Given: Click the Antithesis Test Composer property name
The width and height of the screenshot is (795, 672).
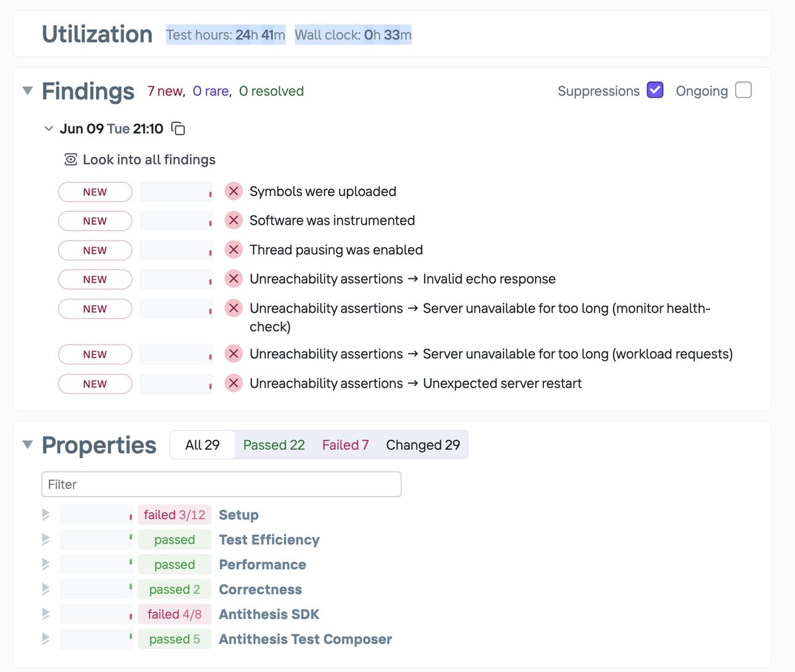Looking at the screenshot, I should [x=305, y=639].
